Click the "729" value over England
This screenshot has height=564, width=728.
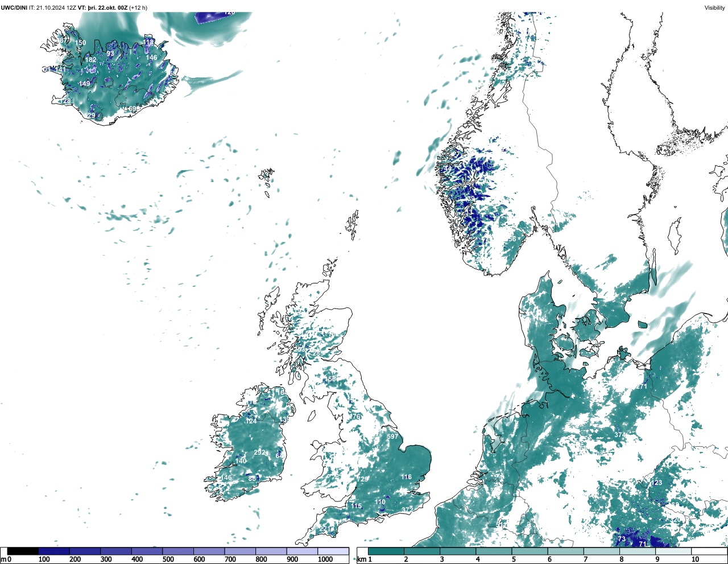click(362, 479)
